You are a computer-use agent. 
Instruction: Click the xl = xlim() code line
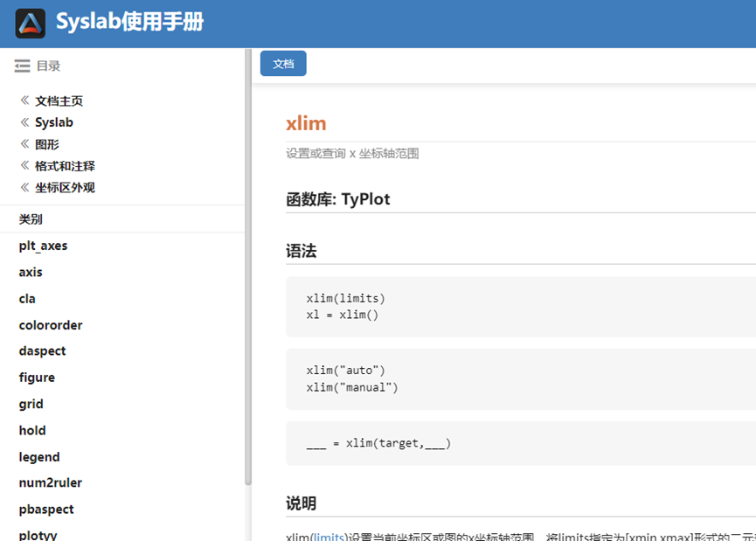[343, 315]
